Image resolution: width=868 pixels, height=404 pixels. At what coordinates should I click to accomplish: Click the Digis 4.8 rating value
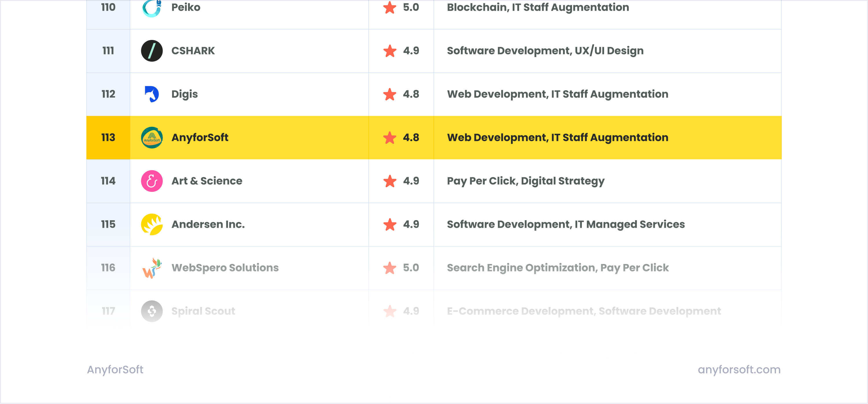coord(411,94)
